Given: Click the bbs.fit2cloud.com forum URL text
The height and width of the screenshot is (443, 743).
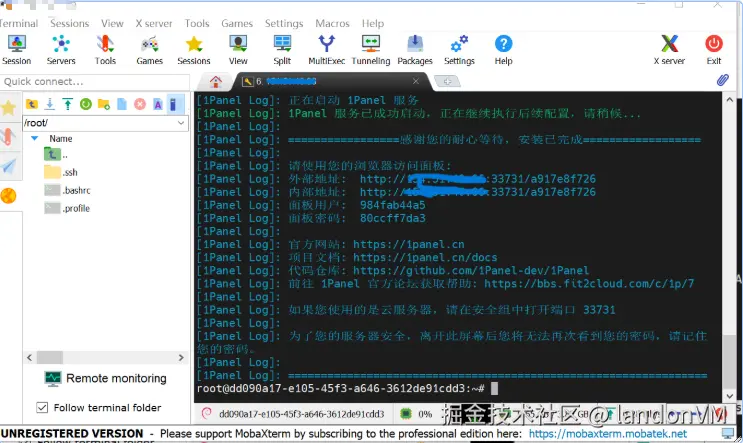Looking at the screenshot, I should (x=589, y=283).
